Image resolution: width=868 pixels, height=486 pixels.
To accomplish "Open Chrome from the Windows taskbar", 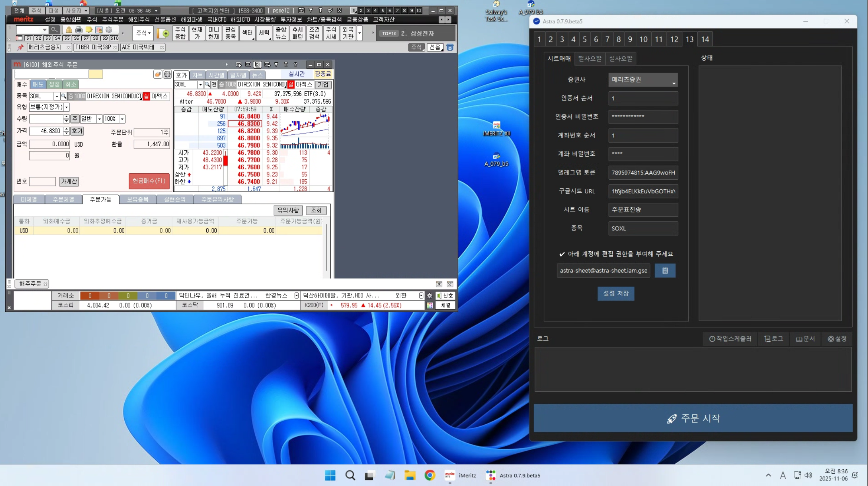I will (430, 475).
